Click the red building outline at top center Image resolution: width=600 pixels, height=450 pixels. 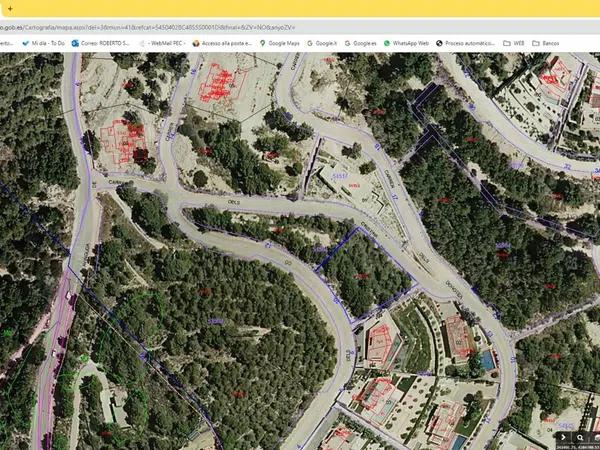click(222, 84)
